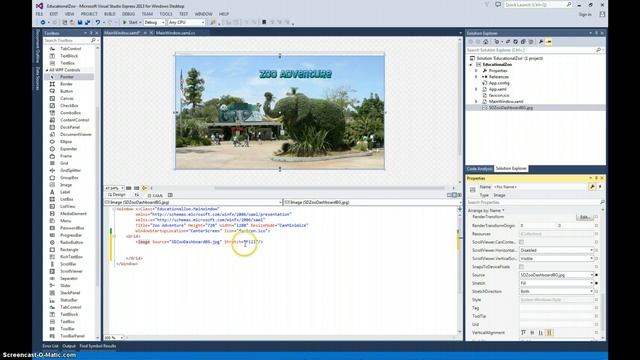Select the MediaElement control in Toolbox
Viewport: 640px width, 360px height.
coord(69,213)
